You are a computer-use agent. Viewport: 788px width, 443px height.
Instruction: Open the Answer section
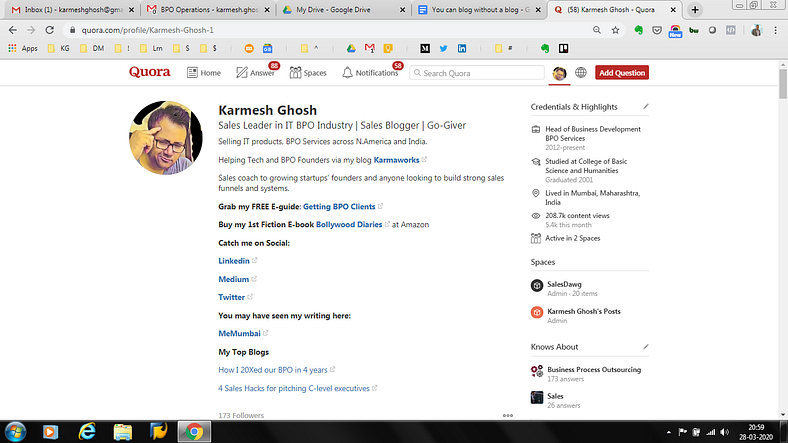[255, 73]
